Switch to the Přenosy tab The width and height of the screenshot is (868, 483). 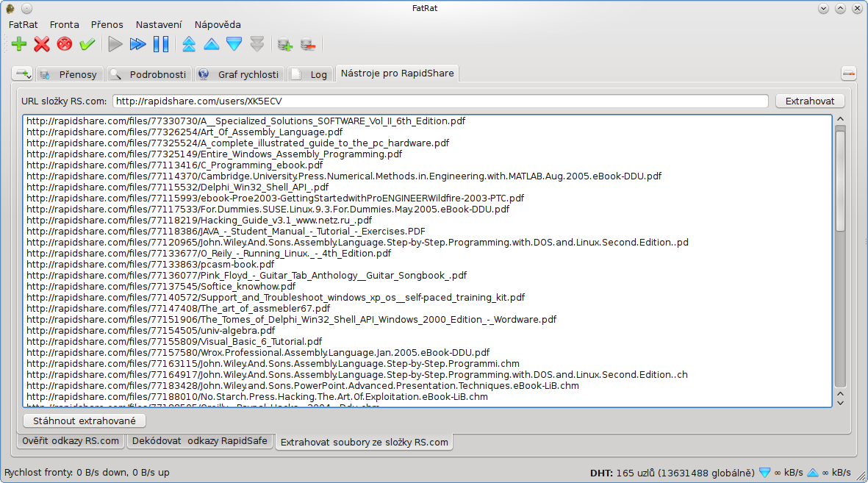(70, 74)
